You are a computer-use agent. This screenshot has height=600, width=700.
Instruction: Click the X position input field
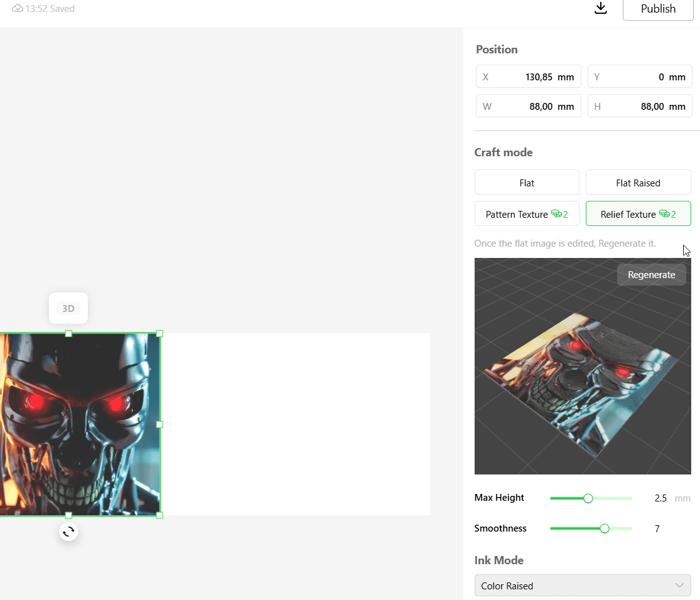point(528,77)
